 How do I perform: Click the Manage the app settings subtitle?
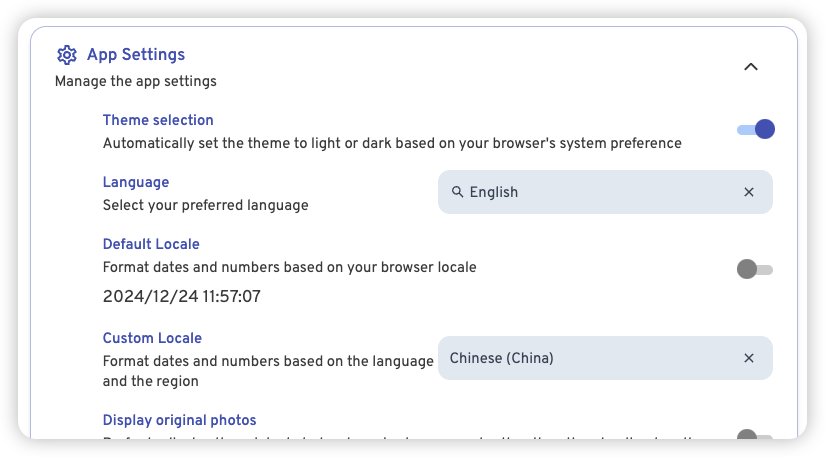136,81
